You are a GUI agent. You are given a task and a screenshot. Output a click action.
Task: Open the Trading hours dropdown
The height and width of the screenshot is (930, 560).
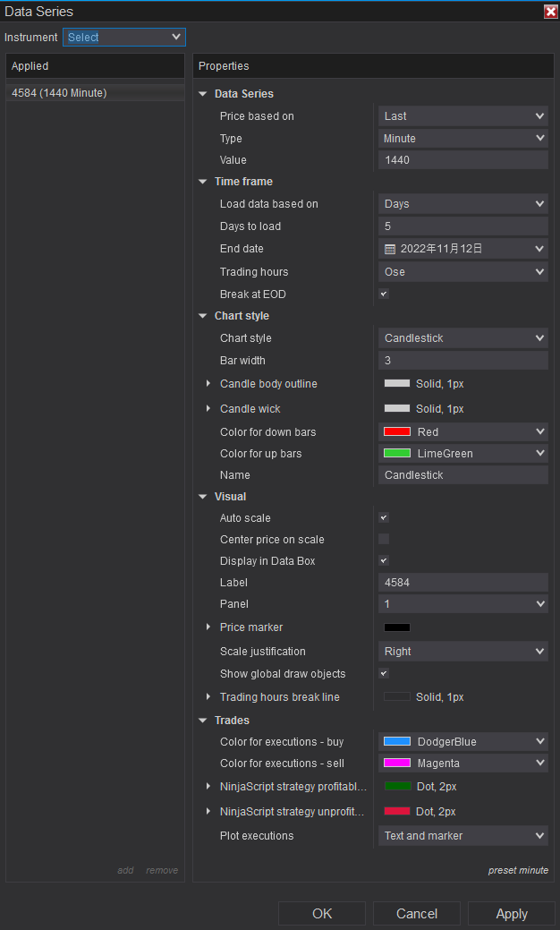[462, 272]
